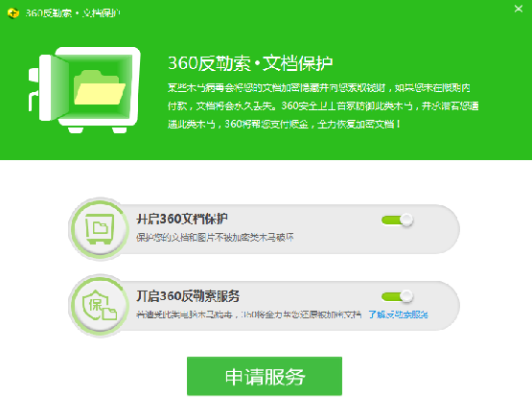
Task: Click the 开启360文档保护 label
Action: tap(182, 220)
